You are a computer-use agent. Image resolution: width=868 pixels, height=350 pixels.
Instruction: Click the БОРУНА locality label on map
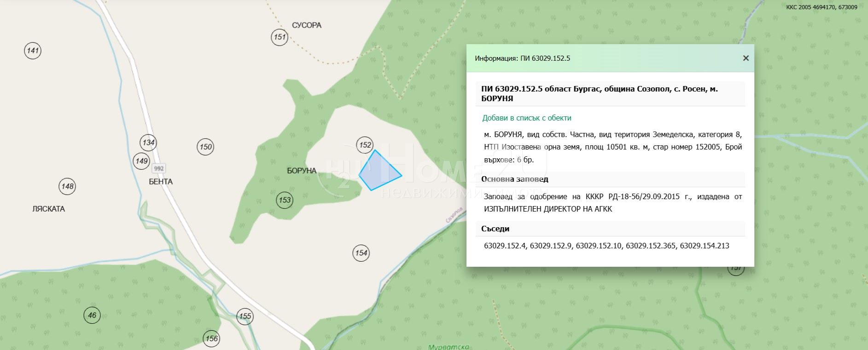point(302,171)
